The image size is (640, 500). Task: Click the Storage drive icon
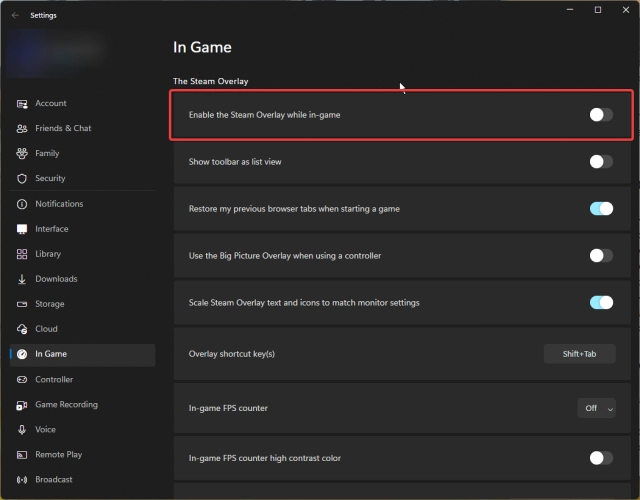(x=22, y=304)
